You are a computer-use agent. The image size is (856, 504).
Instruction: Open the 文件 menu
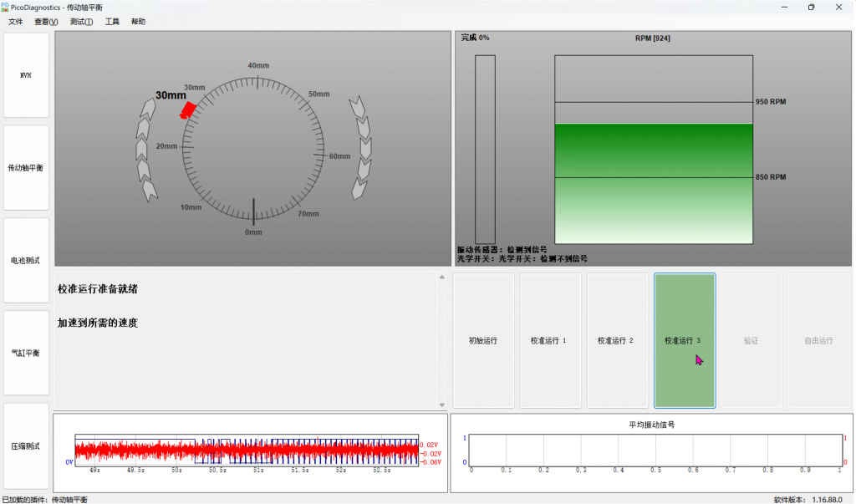15,22
